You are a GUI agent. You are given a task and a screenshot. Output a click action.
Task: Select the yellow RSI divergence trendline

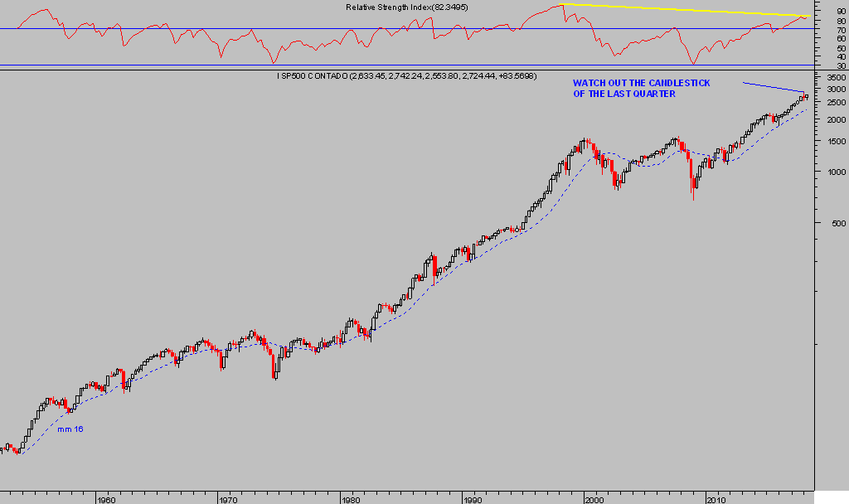click(x=680, y=11)
